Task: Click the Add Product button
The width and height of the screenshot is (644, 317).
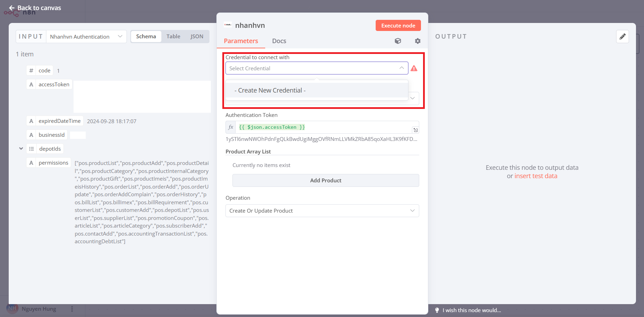Action: 325,181
